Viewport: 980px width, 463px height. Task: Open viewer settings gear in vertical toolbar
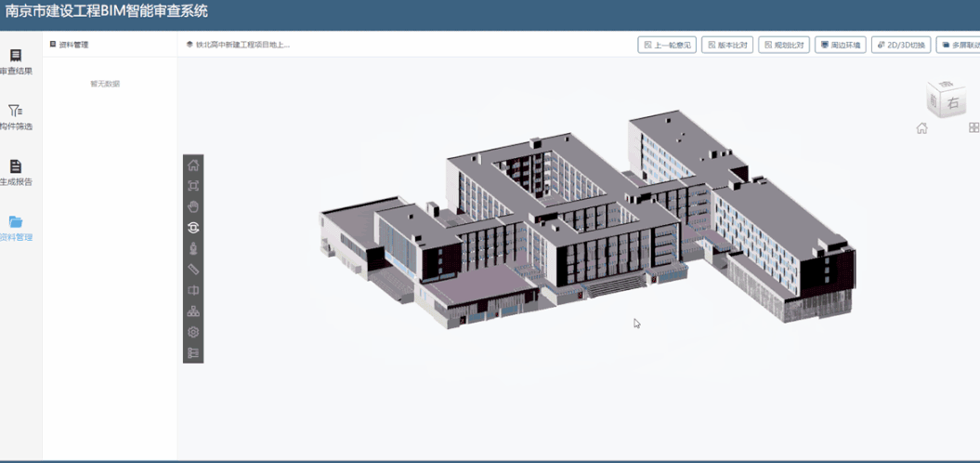193,332
